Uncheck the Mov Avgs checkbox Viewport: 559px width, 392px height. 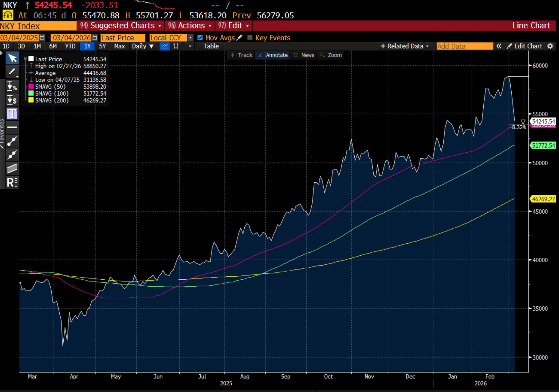[x=200, y=38]
